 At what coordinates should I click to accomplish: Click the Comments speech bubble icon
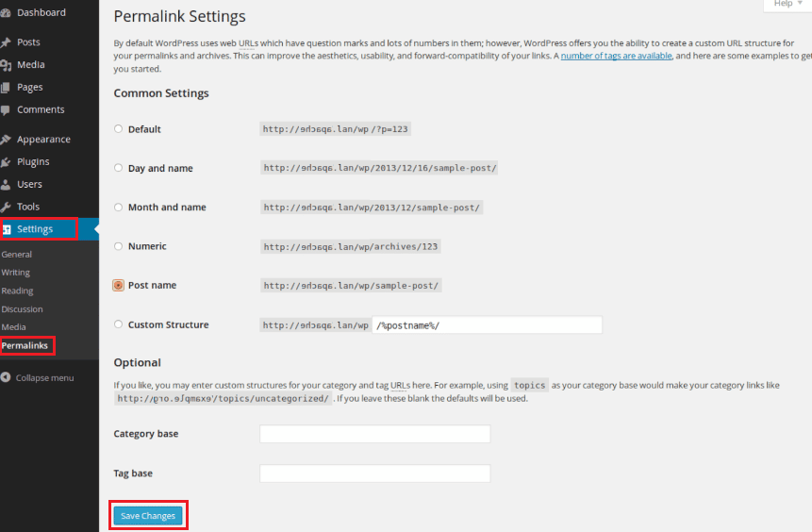coord(5,109)
